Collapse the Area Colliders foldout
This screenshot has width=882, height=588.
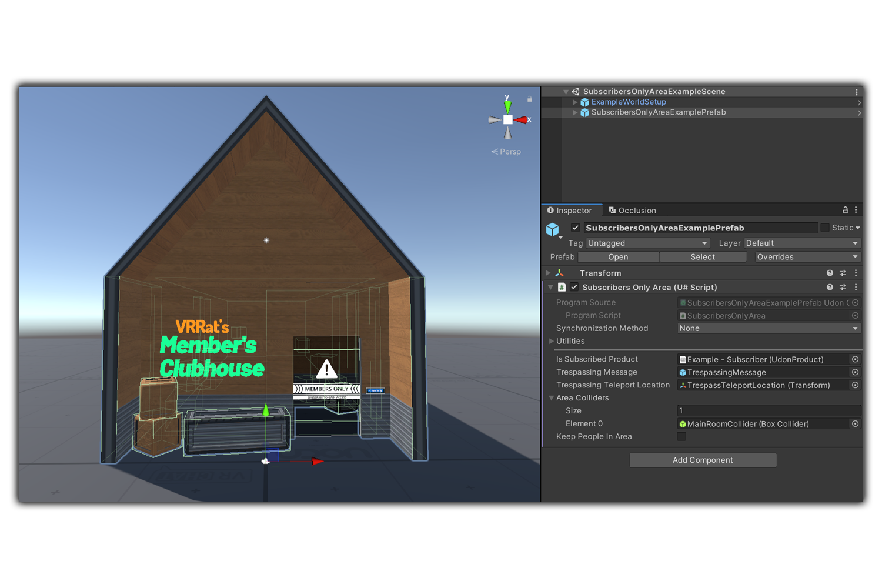(552, 398)
